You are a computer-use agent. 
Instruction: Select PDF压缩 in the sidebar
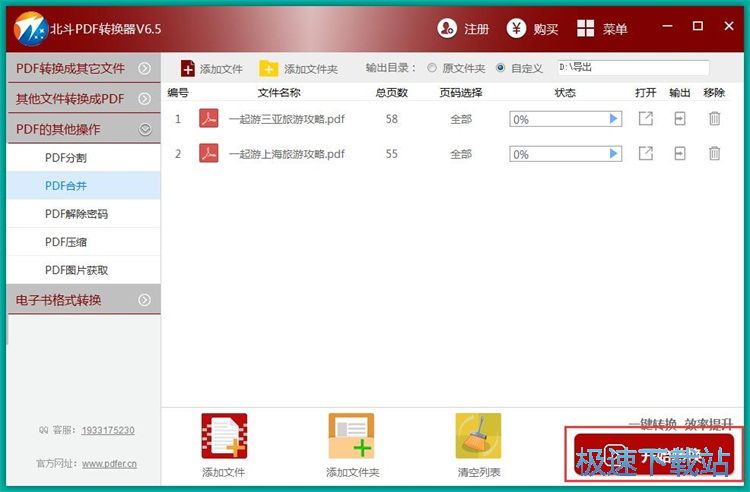[x=84, y=242]
